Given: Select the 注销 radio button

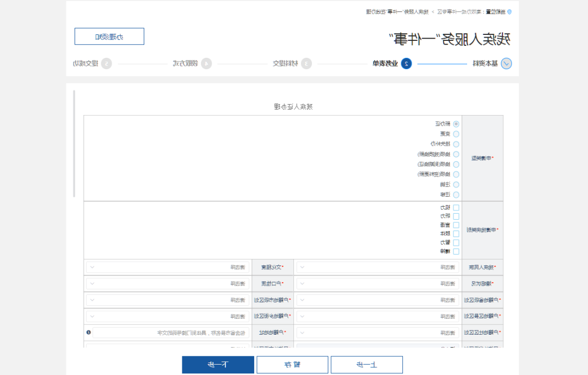Looking at the screenshot, I should (456, 185).
